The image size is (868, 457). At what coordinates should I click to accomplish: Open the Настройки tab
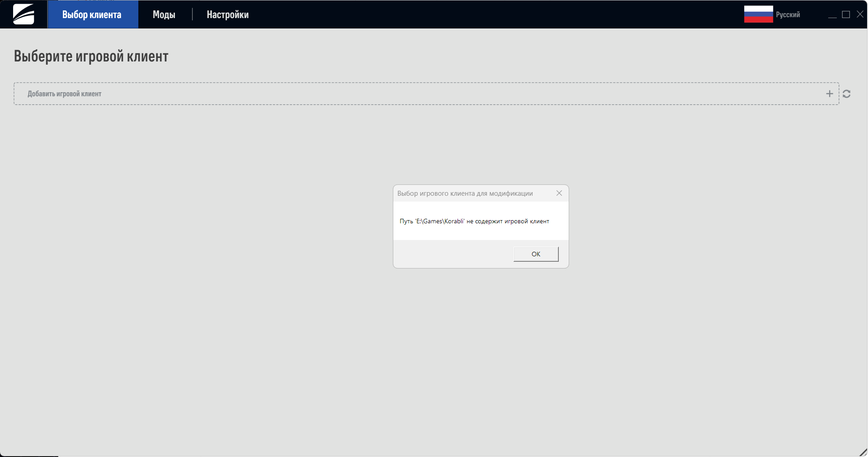point(227,14)
